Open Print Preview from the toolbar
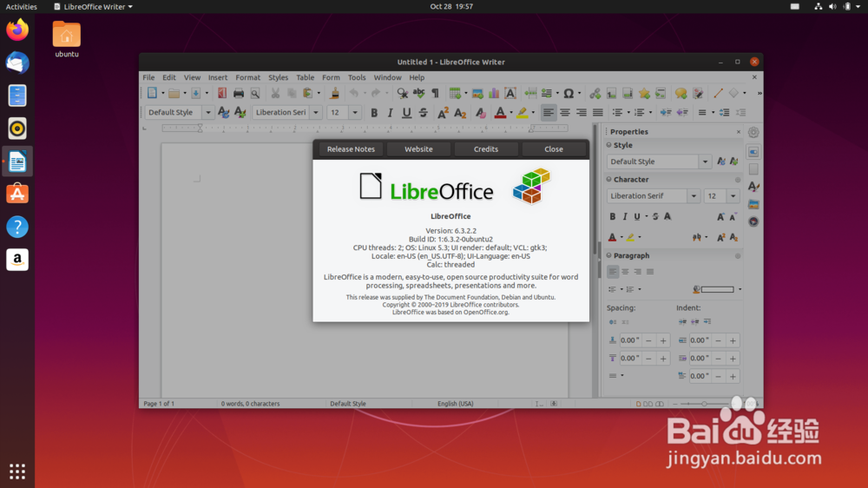868x488 pixels. pos(255,94)
